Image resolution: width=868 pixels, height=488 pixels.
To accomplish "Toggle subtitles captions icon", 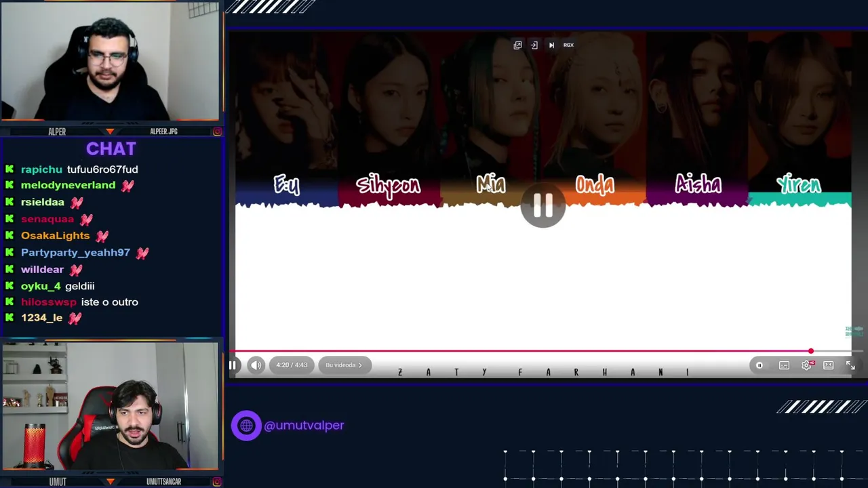I will click(784, 366).
